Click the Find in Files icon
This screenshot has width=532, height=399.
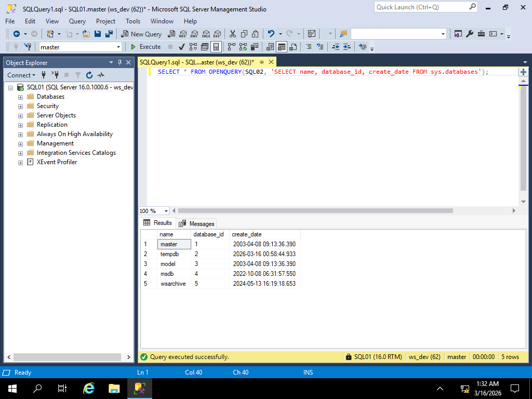click(343, 34)
